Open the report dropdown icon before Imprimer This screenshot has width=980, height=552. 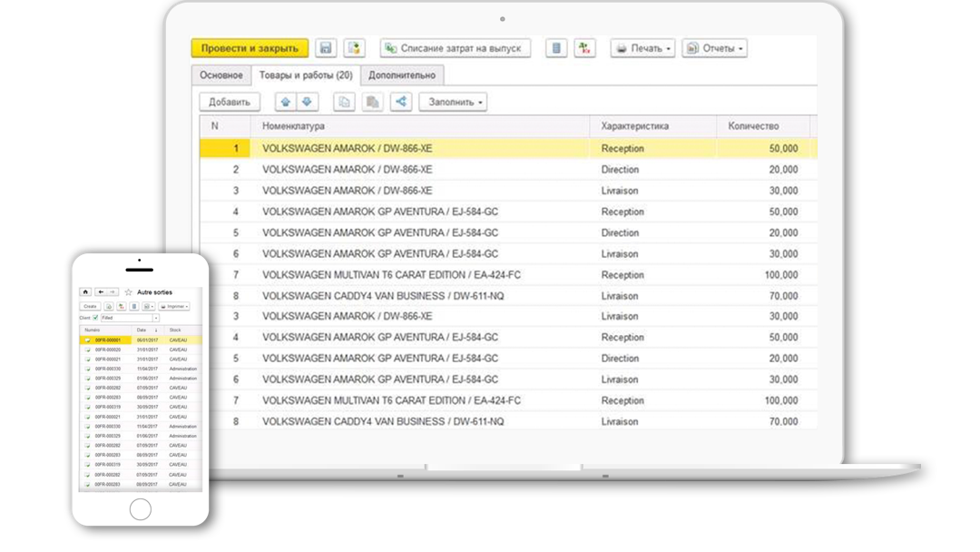(x=149, y=306)
